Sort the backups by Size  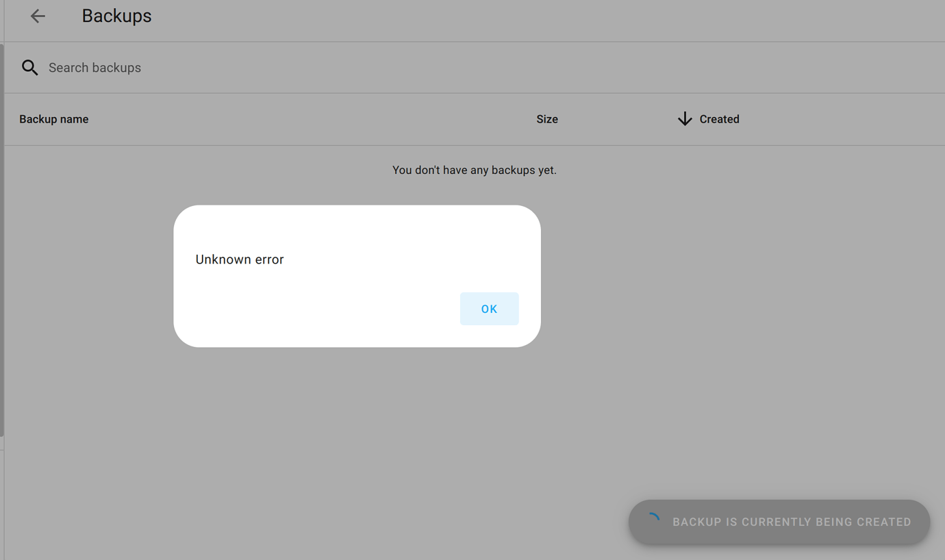547,118
